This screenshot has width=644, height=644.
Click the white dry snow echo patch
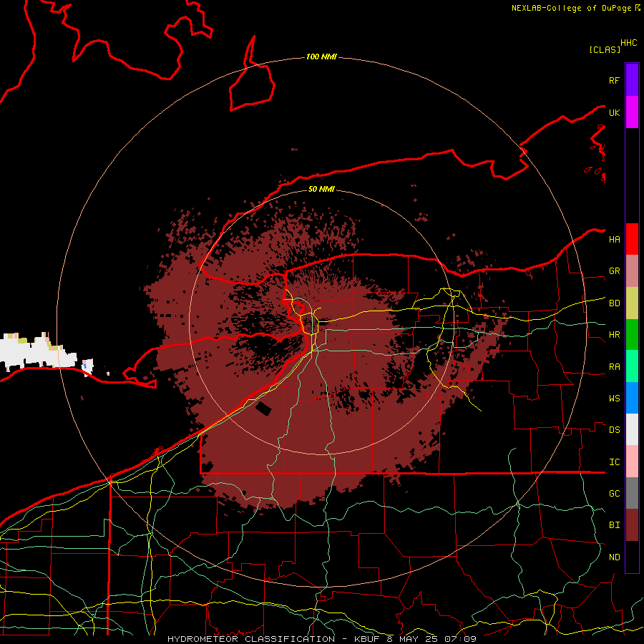[x=37, y=352]
